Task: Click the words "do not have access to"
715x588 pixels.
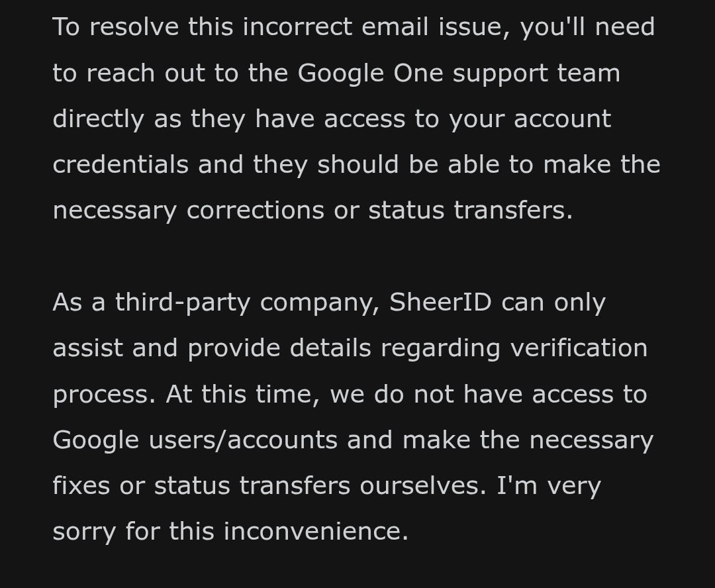Action: click(510, 394)
